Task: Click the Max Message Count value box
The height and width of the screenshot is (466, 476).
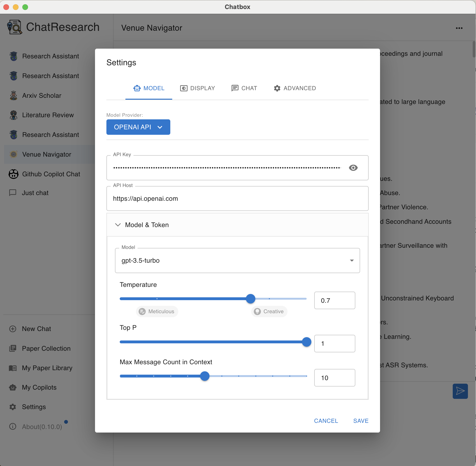Action: [334, 378]
